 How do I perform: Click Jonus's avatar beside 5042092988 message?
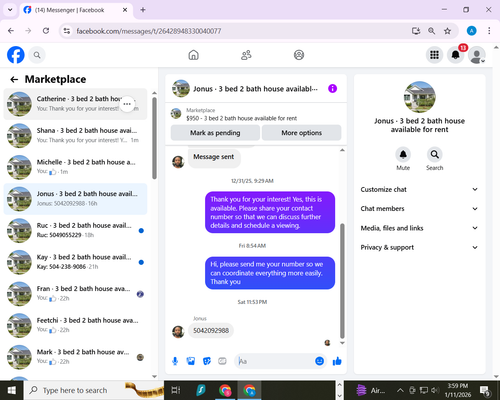pos(178,332)
